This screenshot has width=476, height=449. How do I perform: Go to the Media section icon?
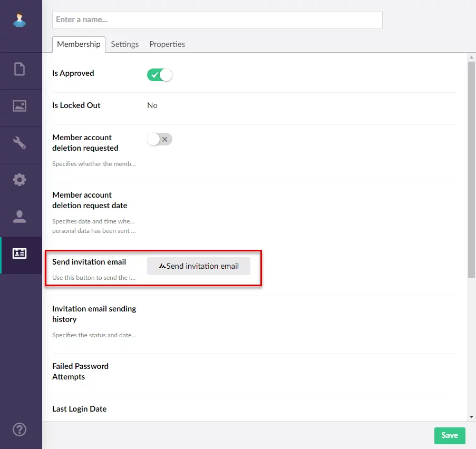pyautogui.click(x=20, y=106)
